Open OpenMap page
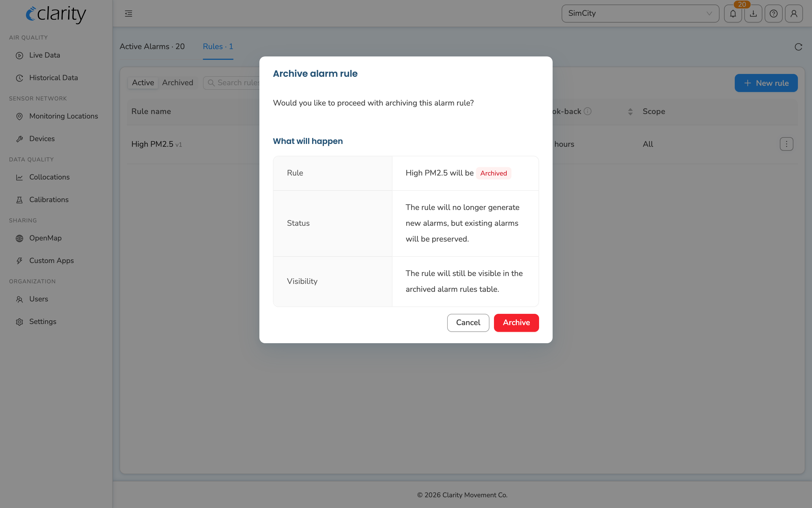Viewport: 812px width, 508px height. point(45,238)
